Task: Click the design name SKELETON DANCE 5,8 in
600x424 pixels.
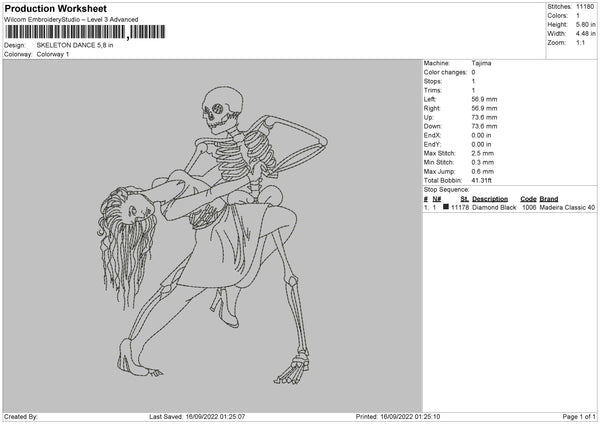Action: [x=76, y=46]
